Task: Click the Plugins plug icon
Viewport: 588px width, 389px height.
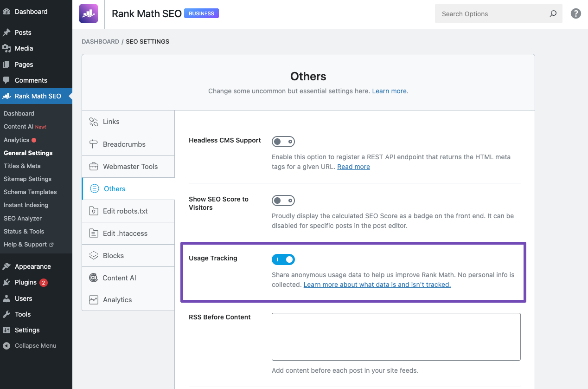Action: (x=6, y=282)
